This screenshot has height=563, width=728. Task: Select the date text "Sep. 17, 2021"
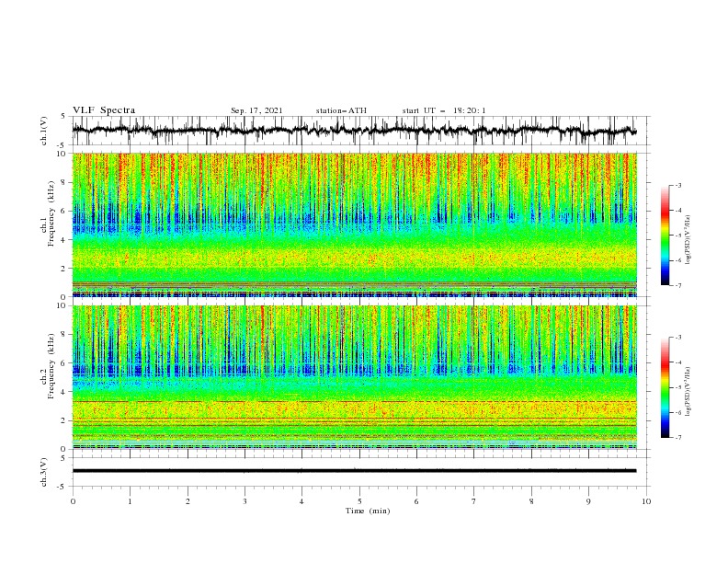(256, 110)
